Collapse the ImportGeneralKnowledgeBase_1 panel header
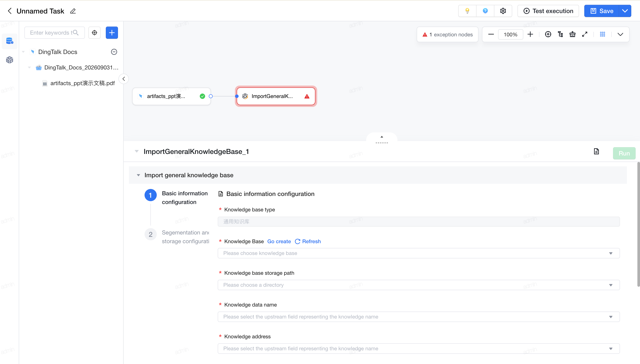 tap(136, 151)
